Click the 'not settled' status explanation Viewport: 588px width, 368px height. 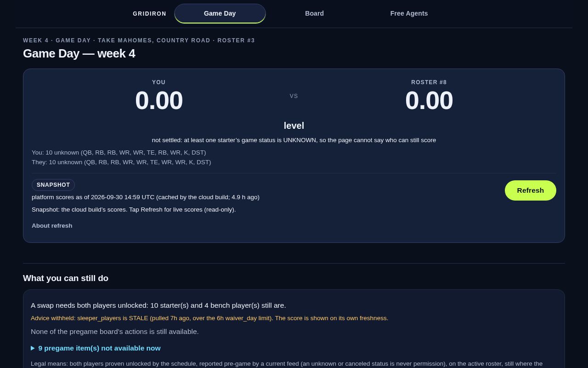pyautogui.click(x=294, y=140)
